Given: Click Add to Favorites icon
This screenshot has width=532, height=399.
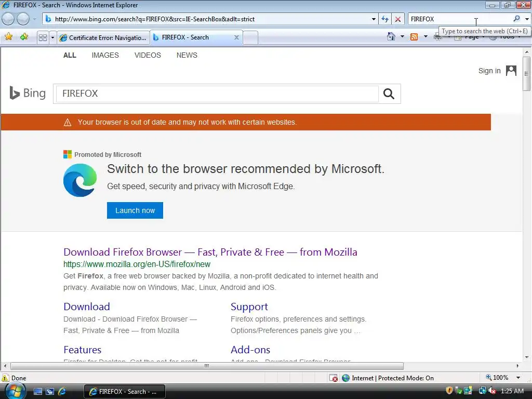Looking at the screenshot, I should point(24,37).
